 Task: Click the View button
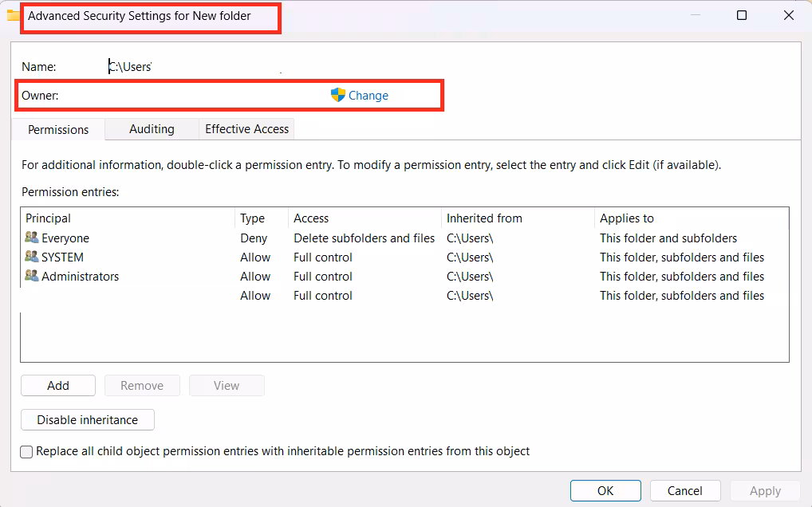(227, 385)
